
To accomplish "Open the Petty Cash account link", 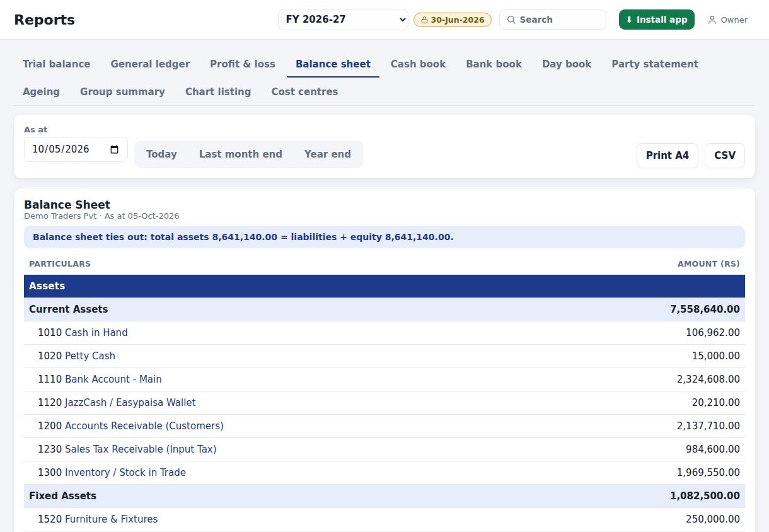I will (90, 356).
